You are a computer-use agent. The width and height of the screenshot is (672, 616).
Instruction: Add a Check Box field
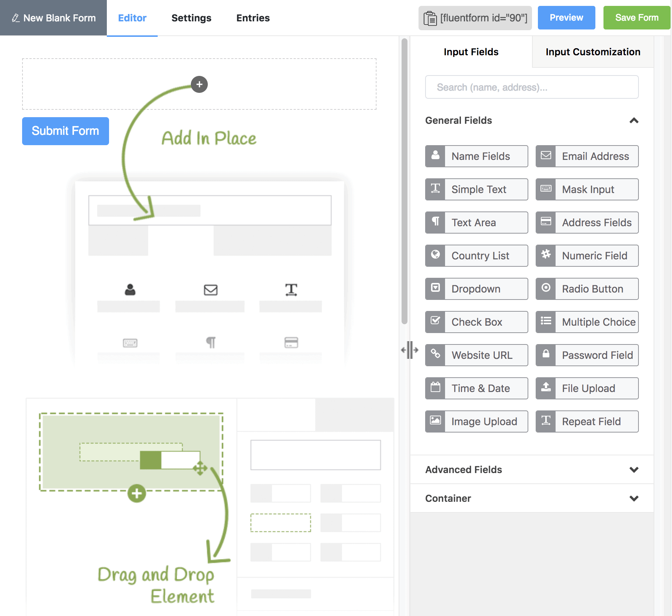point(476,322)
